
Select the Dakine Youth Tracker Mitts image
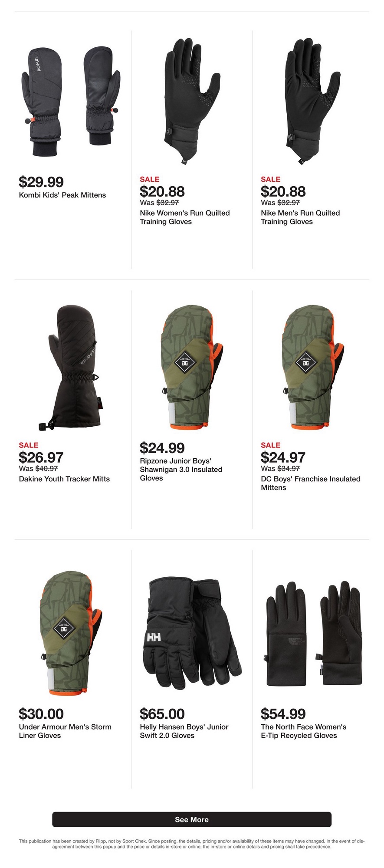pos(71,368)
